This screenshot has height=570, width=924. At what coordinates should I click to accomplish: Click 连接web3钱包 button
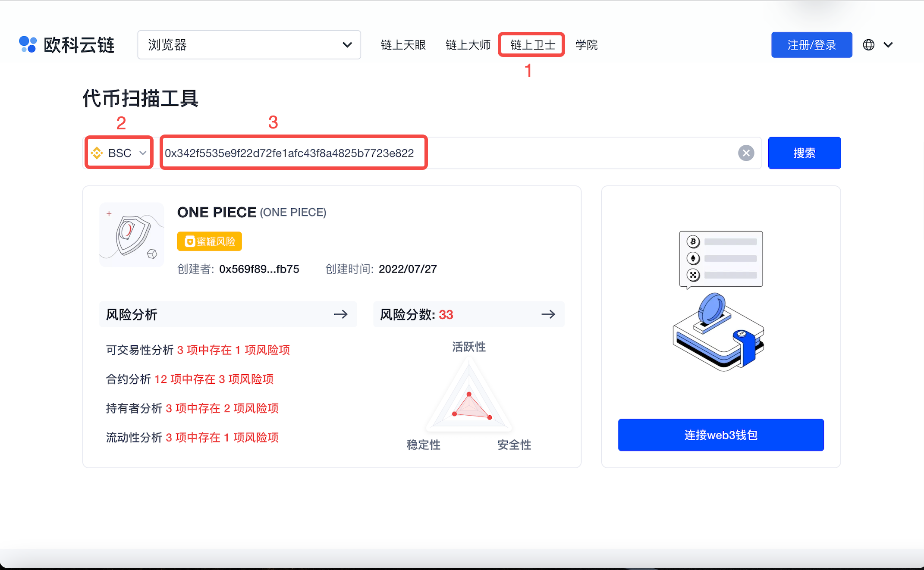(x=720, y=435)
